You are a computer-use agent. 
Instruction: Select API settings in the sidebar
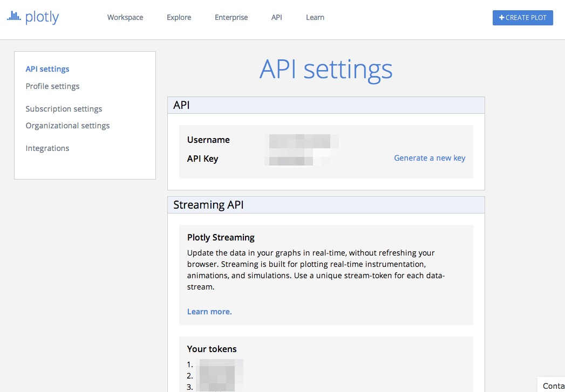(x=47, y=69)
